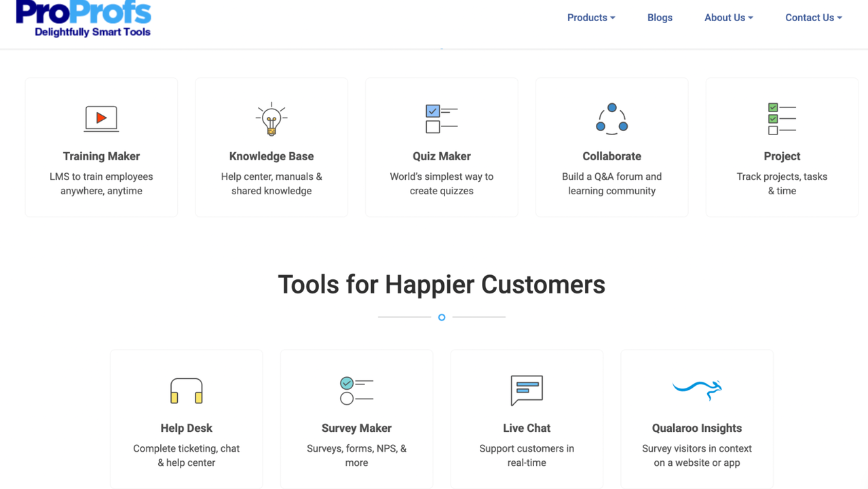Select the Qualaroo Insights kangaroo icon
The height and width of the screenshot is (489, 868).
pyautogui.click(x=696, y=389)
